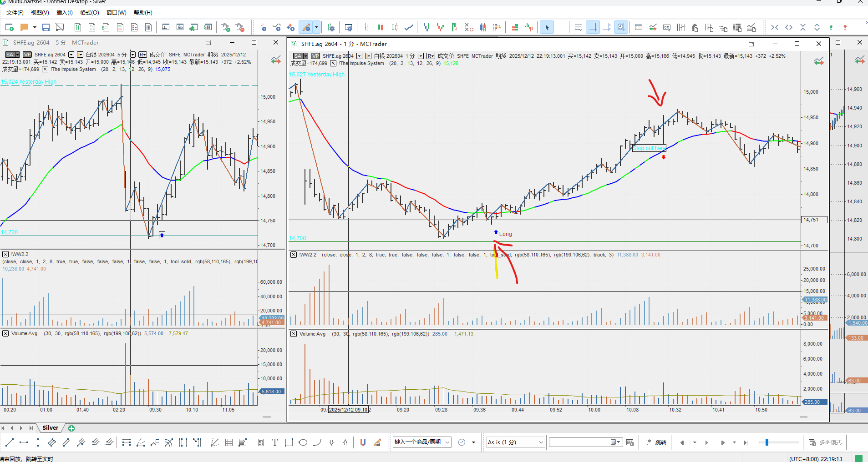Viewport: 868px width, 462px height.
Task: Open the 'As is (1 分)' resolution dropdown
Action: tap(515, 442)
